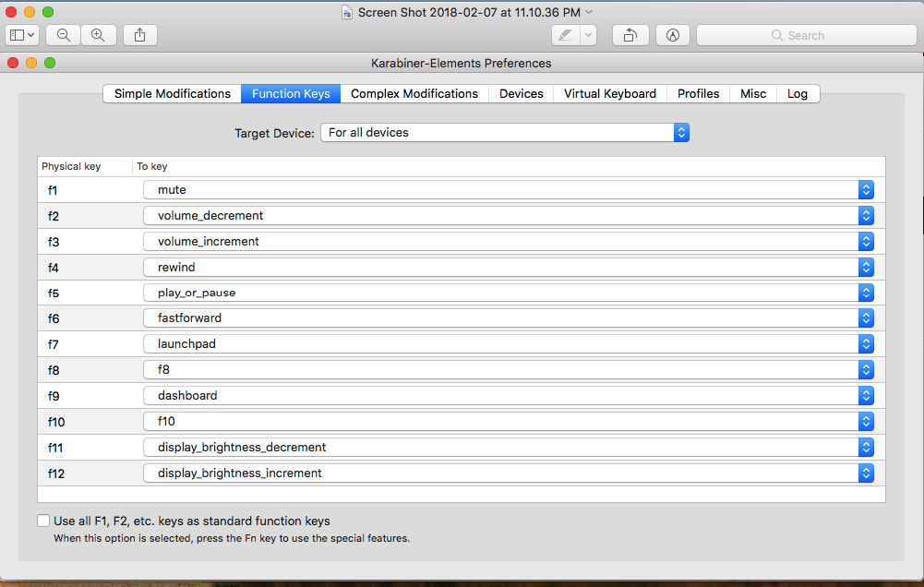This screenshot has width=924, height=587.
Task: Click the sidebar view toggle icon
Action: tap(22, 35)
